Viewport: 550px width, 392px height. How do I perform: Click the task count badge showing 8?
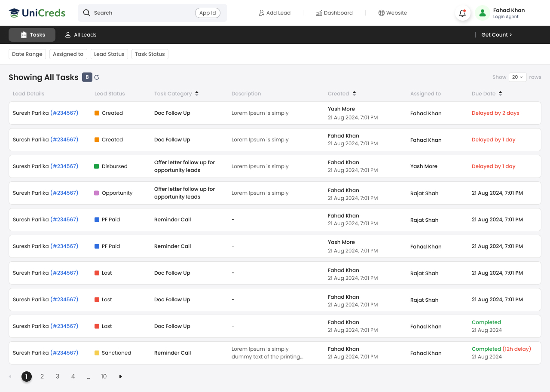(87, 77)
